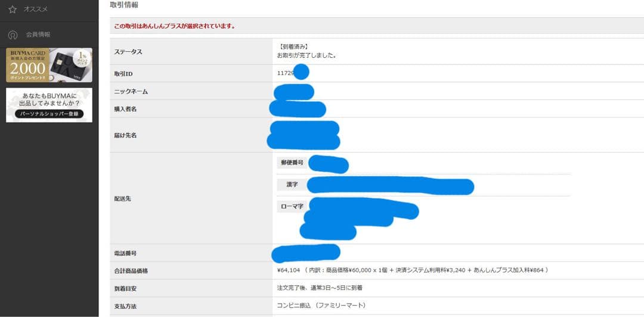
Task: Click the 取引ID number value
Action: click(x=286, y=73)
